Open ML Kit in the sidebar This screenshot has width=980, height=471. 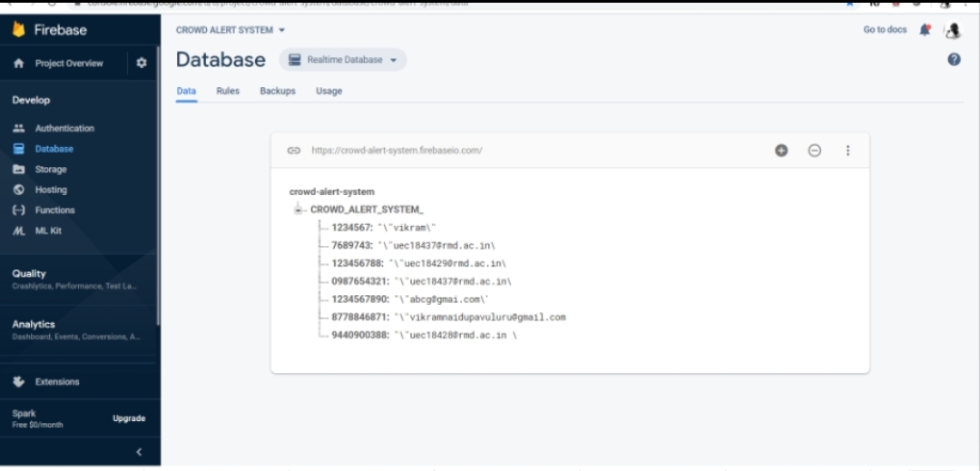48,231
